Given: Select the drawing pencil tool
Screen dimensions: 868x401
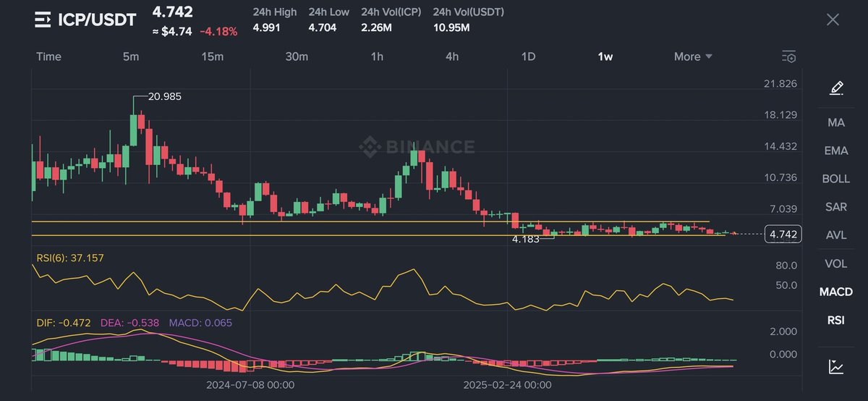Looking at the screenshot, I should pos(836,88).
